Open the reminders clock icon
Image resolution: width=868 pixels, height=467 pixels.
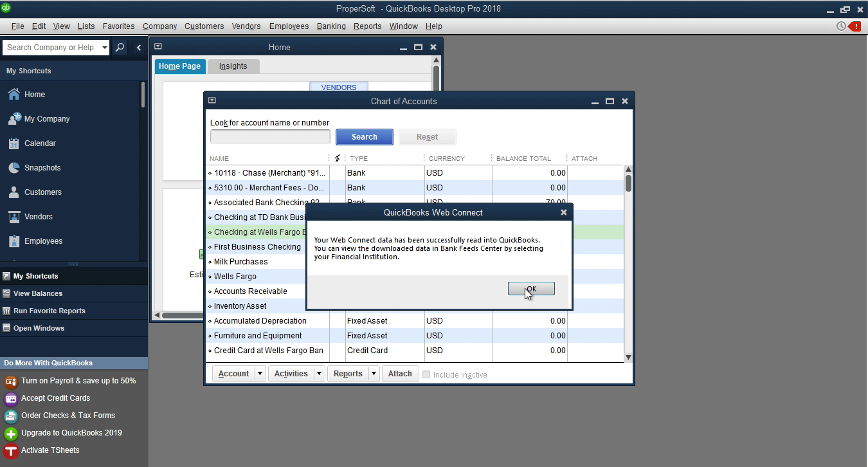[841, 26]
